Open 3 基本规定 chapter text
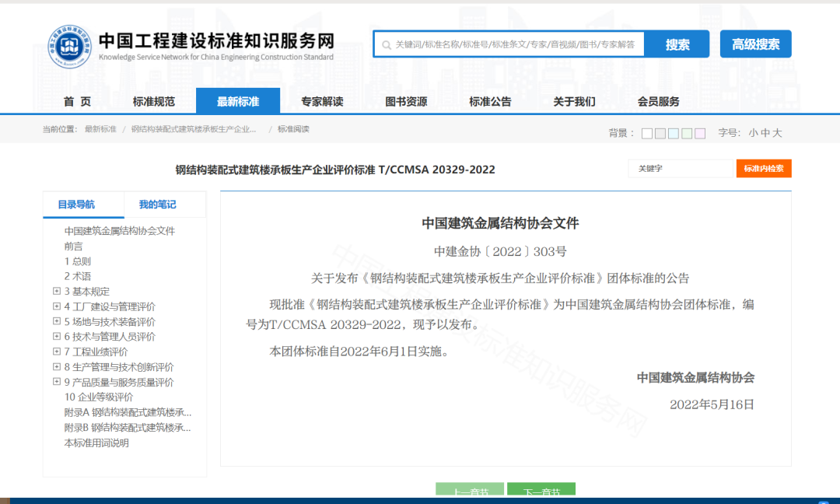Image resolution: width=840 pixels, height=504 pixels. coord(87,292)
